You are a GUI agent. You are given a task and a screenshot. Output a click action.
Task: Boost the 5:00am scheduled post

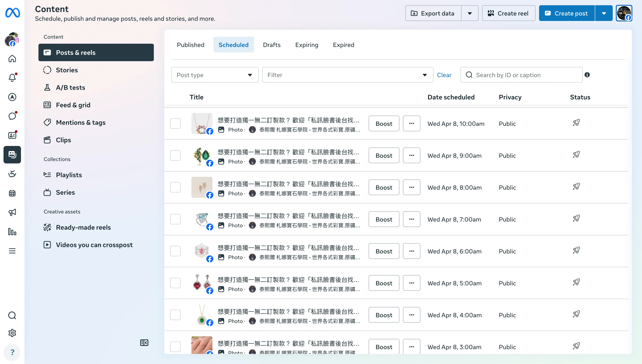(384, 283)
